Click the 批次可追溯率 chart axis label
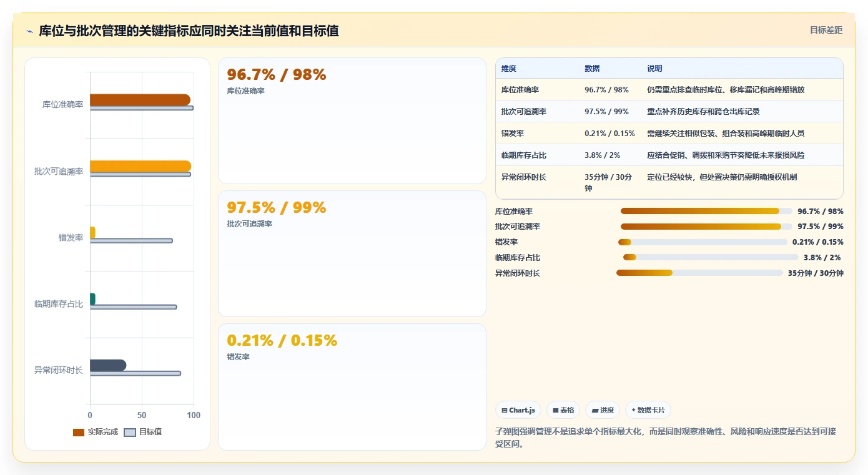The image size is (868, 475). coord(59,172)
